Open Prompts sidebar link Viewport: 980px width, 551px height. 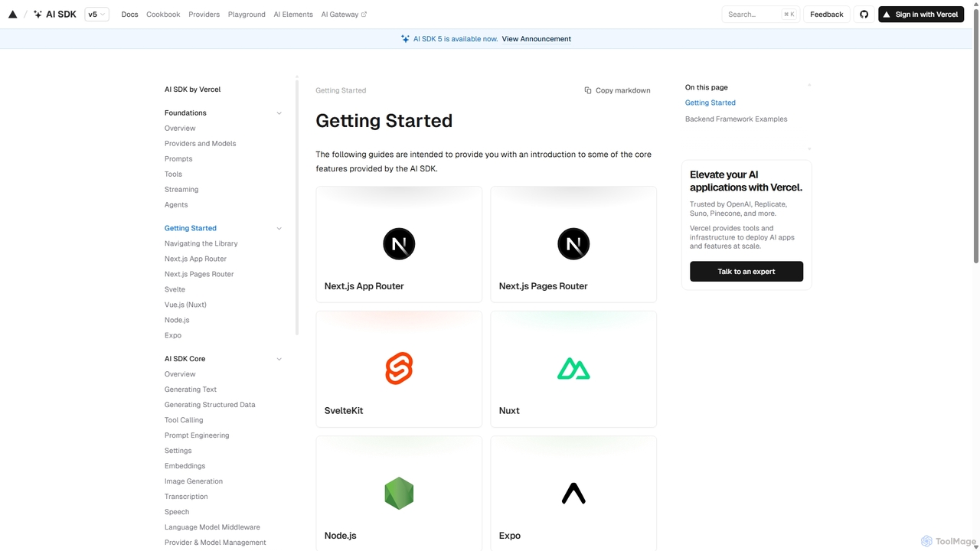(x=178, y=159)
